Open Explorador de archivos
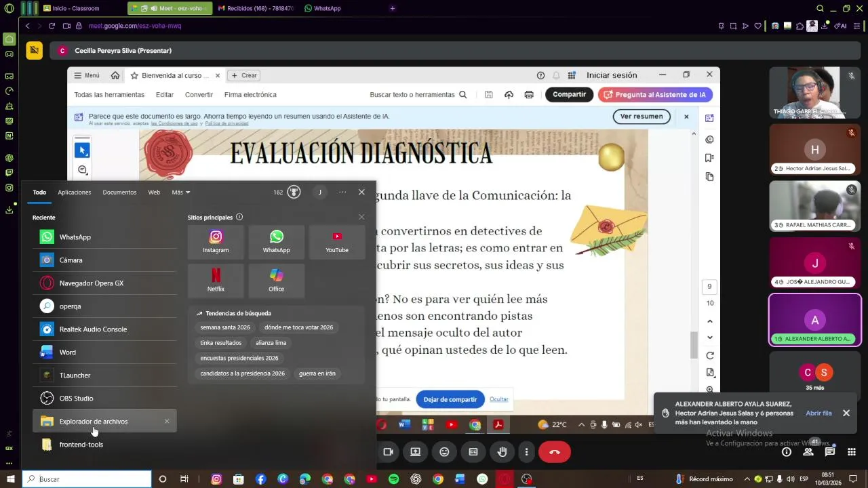 (104, 422)
